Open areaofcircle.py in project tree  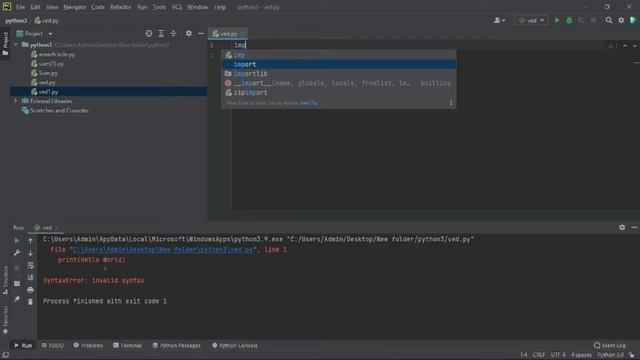[57, 54]
